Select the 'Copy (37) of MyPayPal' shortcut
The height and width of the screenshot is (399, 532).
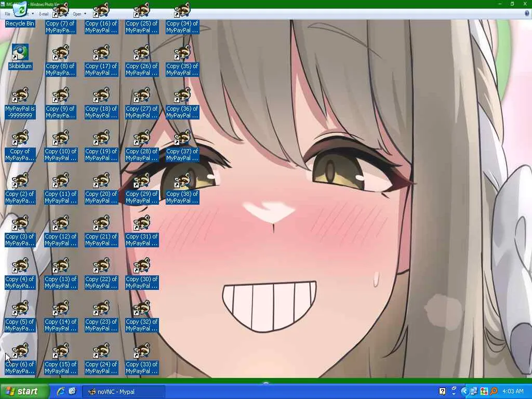[x=182, y=146]
